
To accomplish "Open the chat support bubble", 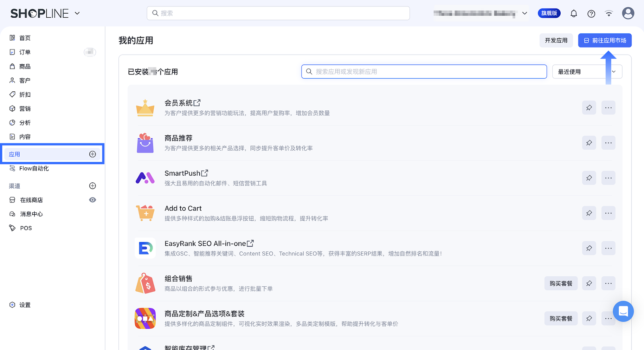I will pyautogui.click(x=623, y=311).
